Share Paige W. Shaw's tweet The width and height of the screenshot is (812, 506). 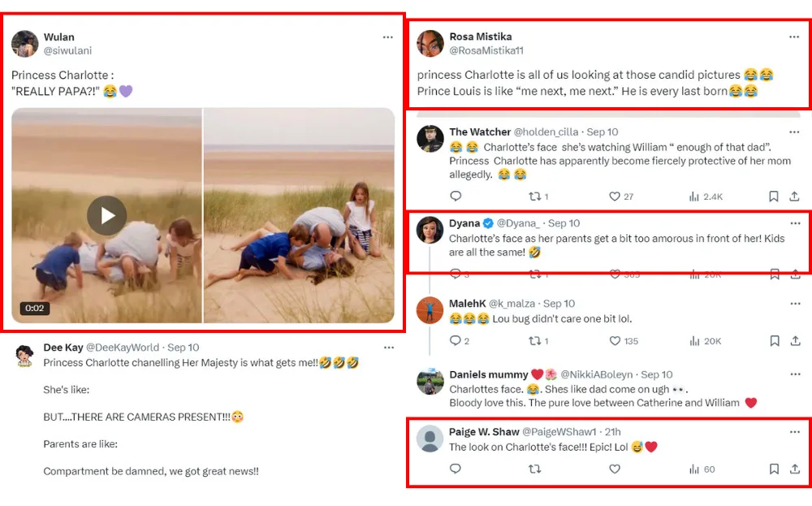pos(795,469)
